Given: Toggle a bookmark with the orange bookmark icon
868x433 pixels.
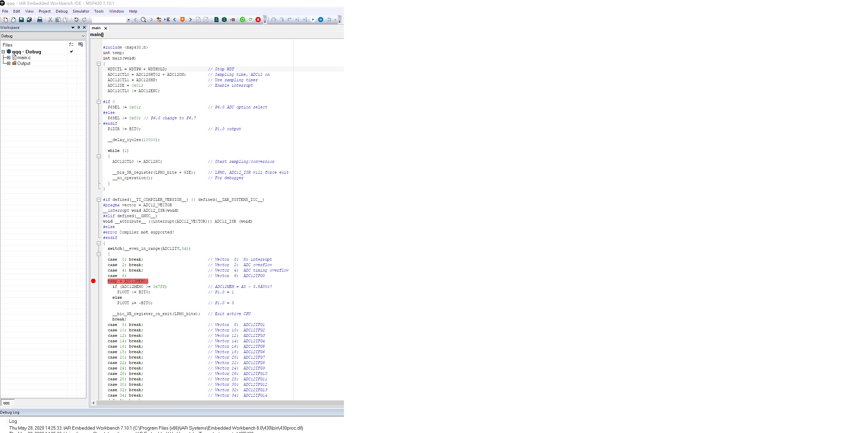Looking at the screenshot, I should coord(183,20).
